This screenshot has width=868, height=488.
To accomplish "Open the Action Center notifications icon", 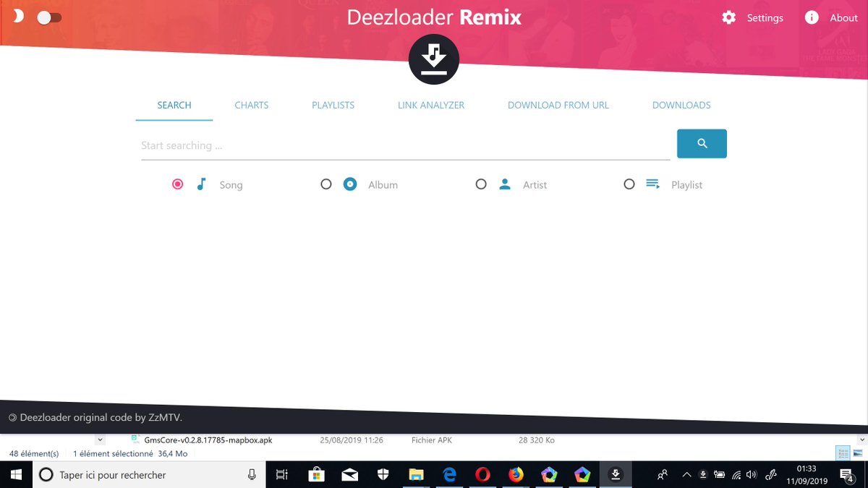I will (x=847, y=475).
